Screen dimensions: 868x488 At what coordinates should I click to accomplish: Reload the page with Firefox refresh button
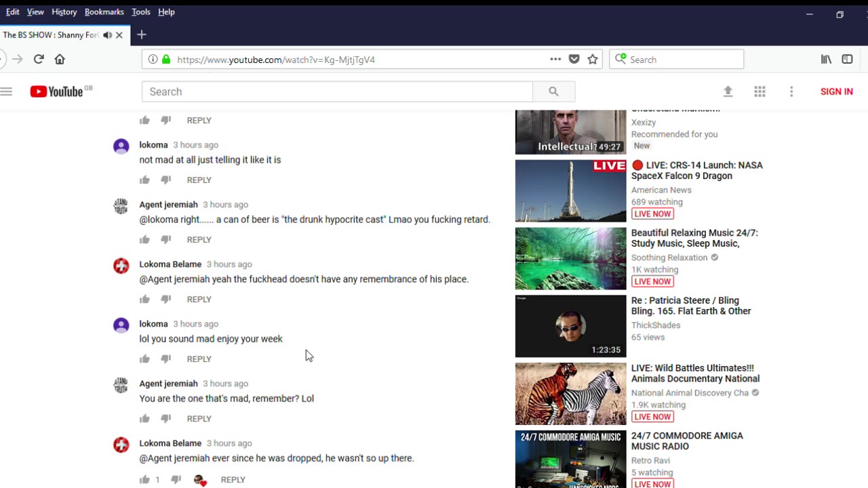[x=39, y=59]
